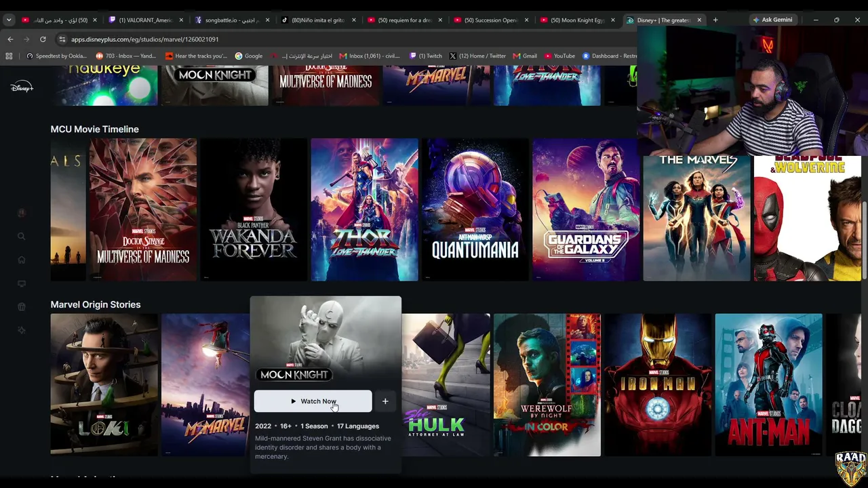Viewport: 868px width, 488px height.
Task: Go to Home via the sidebar house icon
Action: [21, 260]
